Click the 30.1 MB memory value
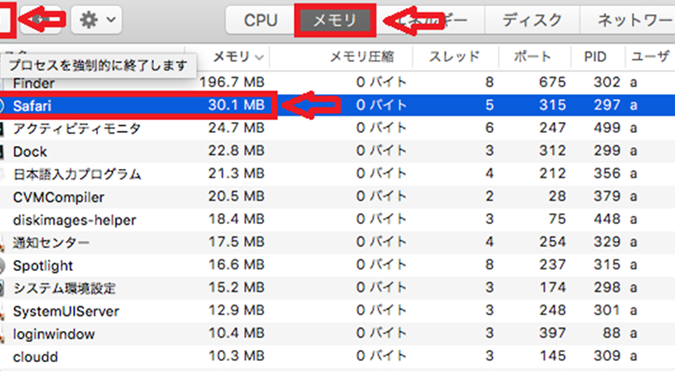Image resolution: width=675 pixels, height=371 pixels. click(236, 105)
